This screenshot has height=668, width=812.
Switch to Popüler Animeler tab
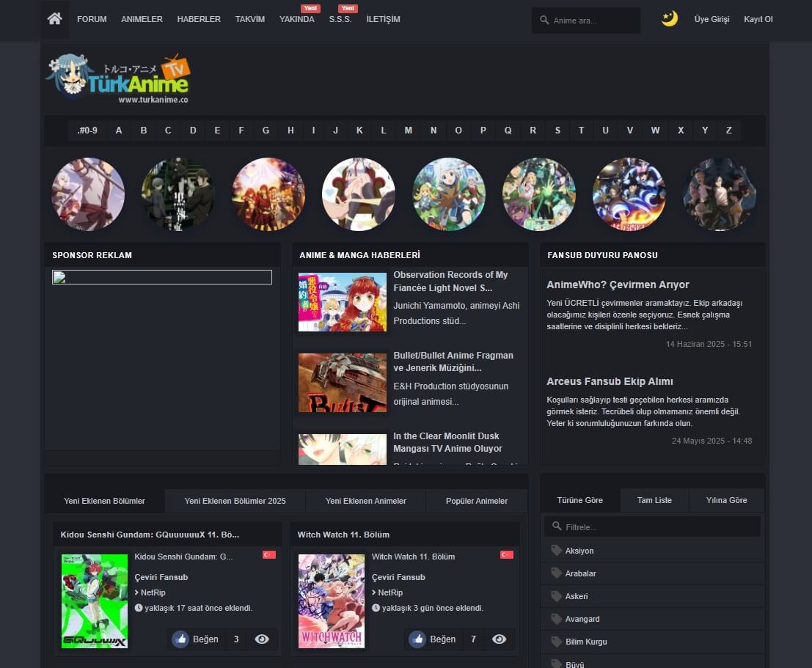477,501
